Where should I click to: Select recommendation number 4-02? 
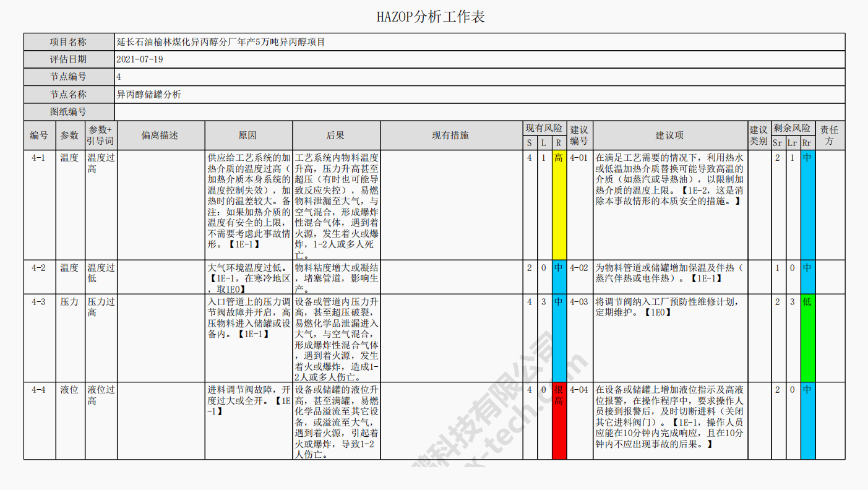coord(580,277)
